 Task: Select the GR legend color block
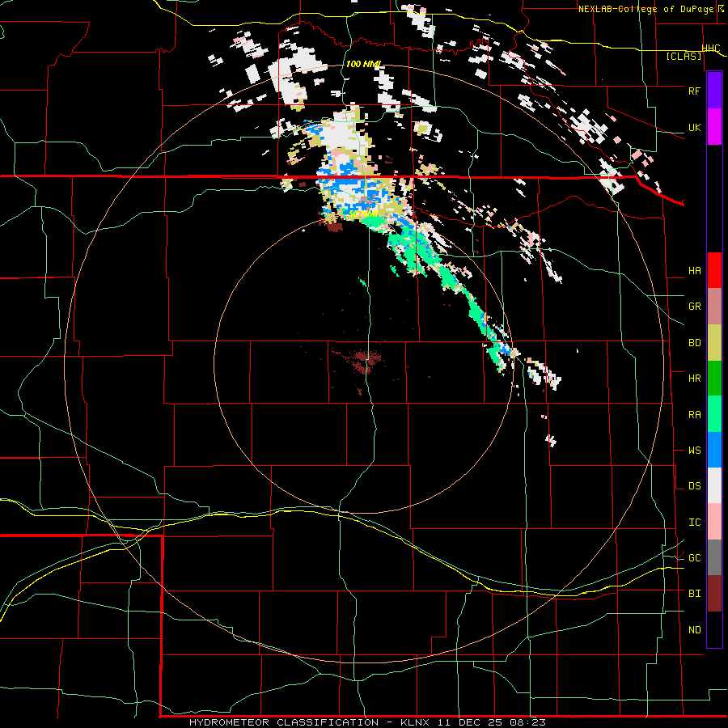714,307
